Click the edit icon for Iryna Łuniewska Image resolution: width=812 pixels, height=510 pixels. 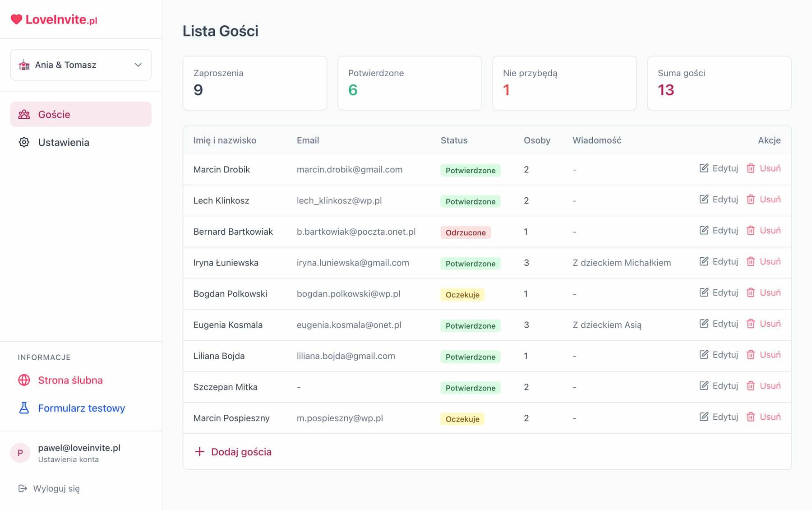coord(704,262)
